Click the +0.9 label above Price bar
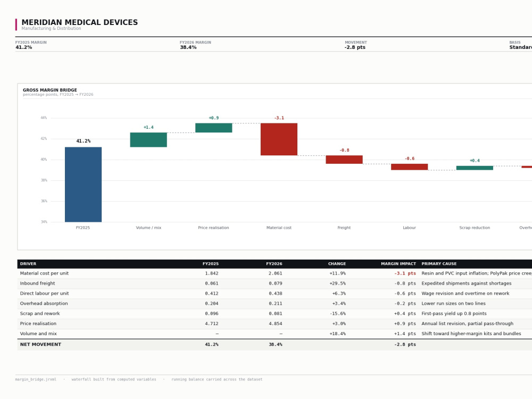 point(214,118)
